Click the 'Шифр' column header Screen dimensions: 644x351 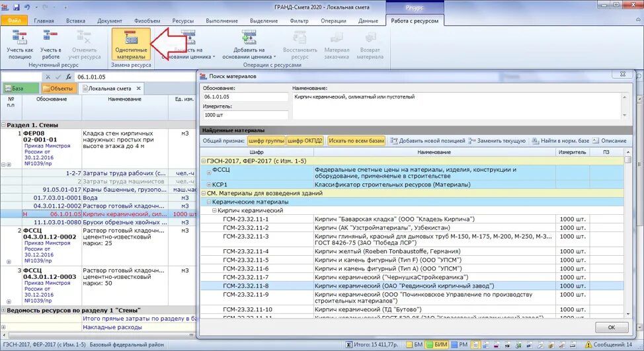pyautogui.click(x=257, y=152)
